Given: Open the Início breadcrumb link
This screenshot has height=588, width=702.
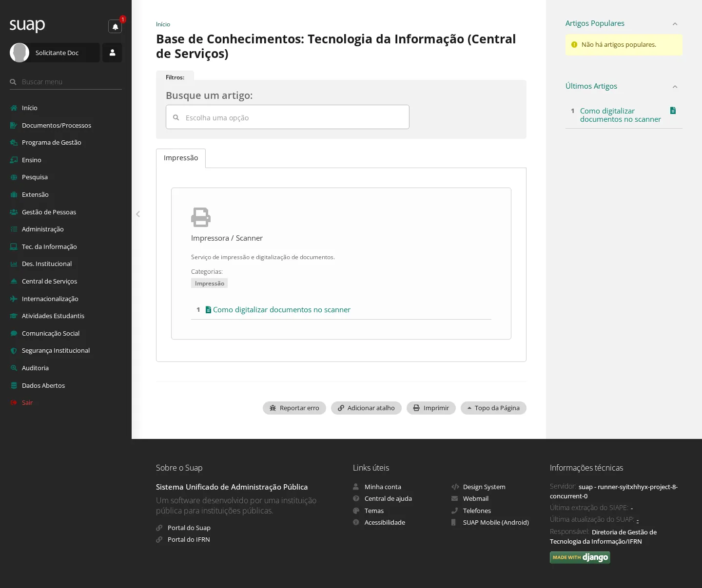Looking at the screenshot, I should tap(163, 24).
